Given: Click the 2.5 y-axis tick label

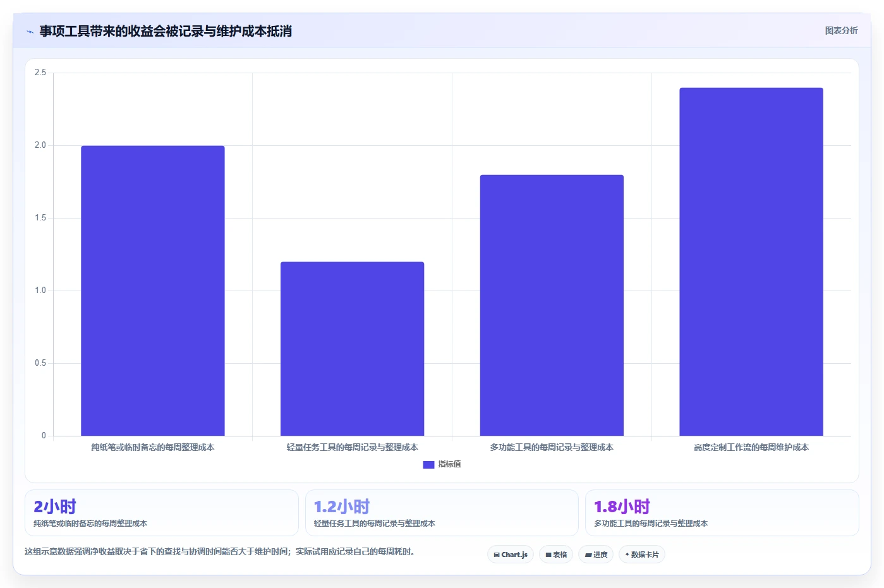Looking at the screenshot, I should pos(40,73).
